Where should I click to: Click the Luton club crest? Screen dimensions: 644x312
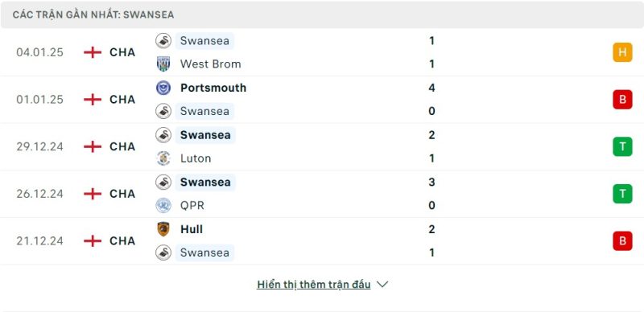click(x=163, y=158)
